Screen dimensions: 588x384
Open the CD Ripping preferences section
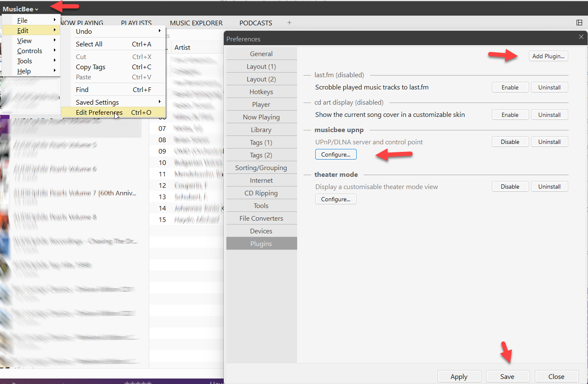pos(261,193)
